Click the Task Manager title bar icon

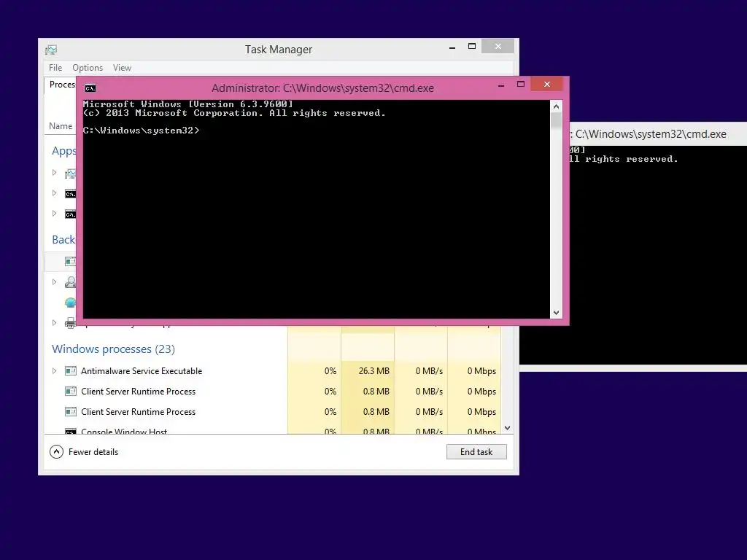[51, 50]
